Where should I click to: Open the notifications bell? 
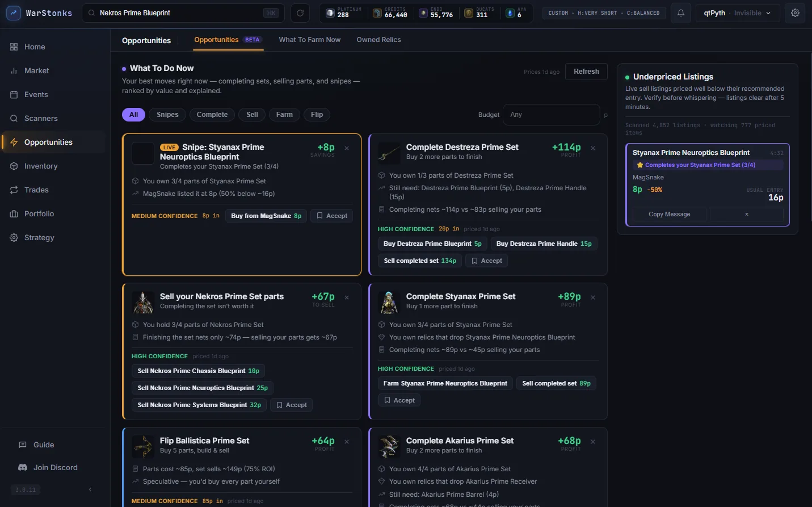[681, 12]
